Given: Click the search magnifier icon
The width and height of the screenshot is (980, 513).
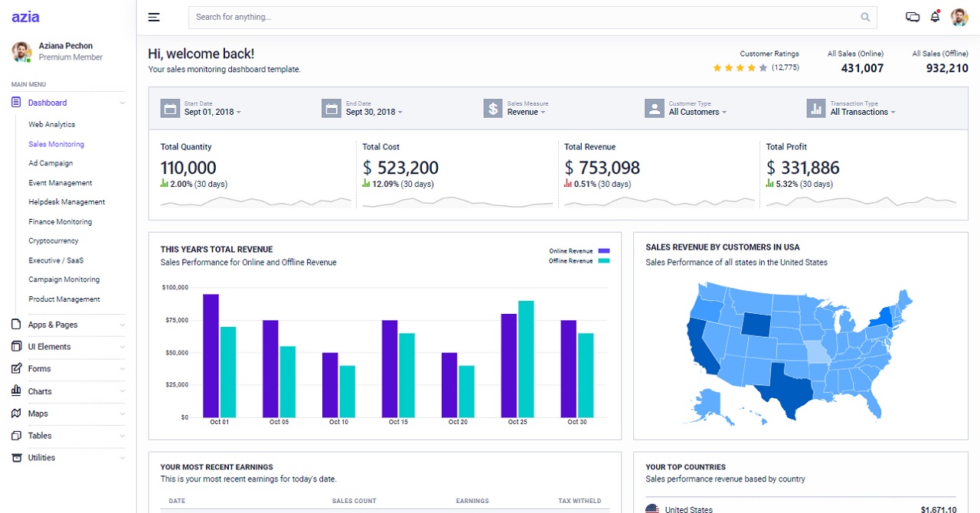Looking at the screenshot, I should (865, 17).
